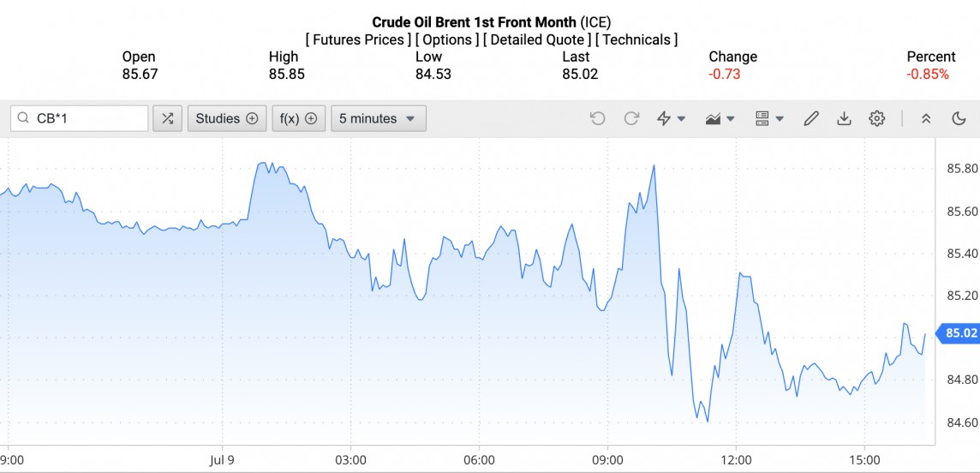The image size is (980, 473).
Task: Click the 85.02 last price marker
Action: [959, 333]
